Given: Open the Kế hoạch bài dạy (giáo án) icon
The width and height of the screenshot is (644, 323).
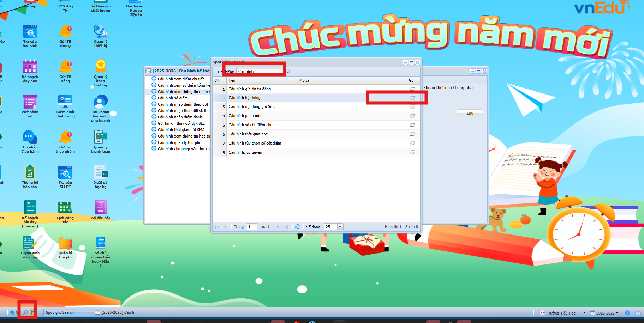Looking at the screenshot, I should [30, 214].
